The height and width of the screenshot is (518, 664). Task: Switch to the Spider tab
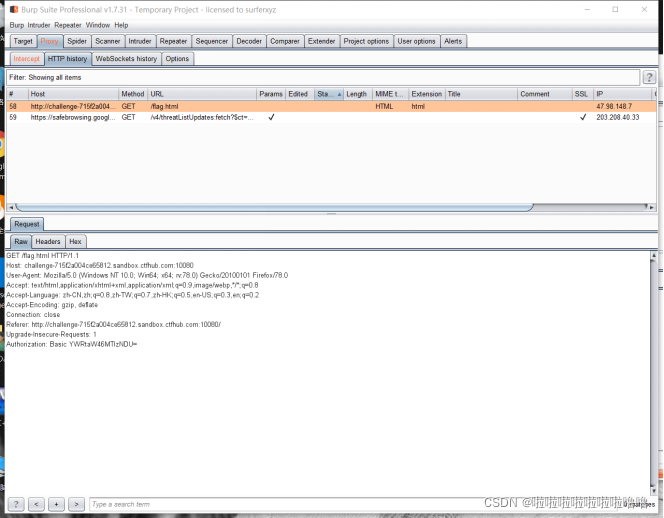tap(77, 41)
